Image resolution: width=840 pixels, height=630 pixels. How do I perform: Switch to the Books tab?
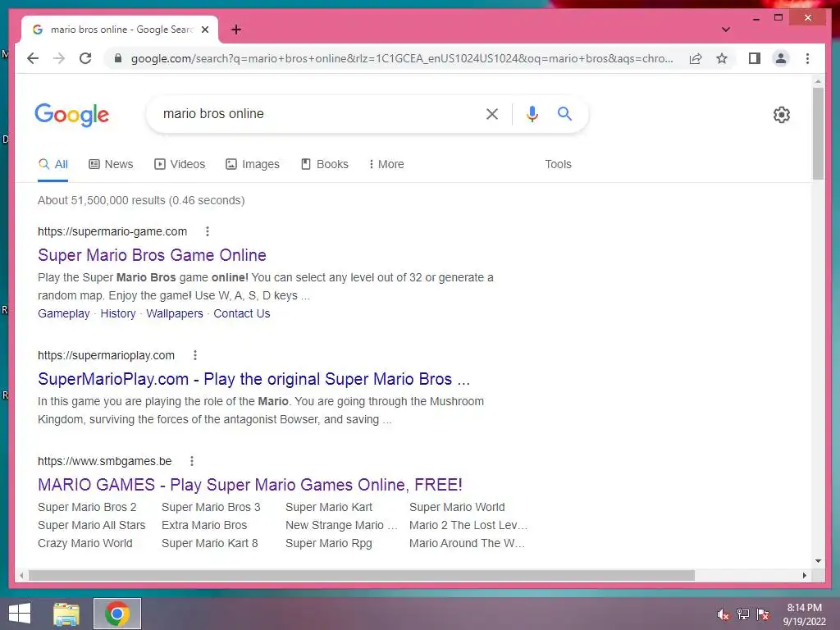click(x=325, y=164)
